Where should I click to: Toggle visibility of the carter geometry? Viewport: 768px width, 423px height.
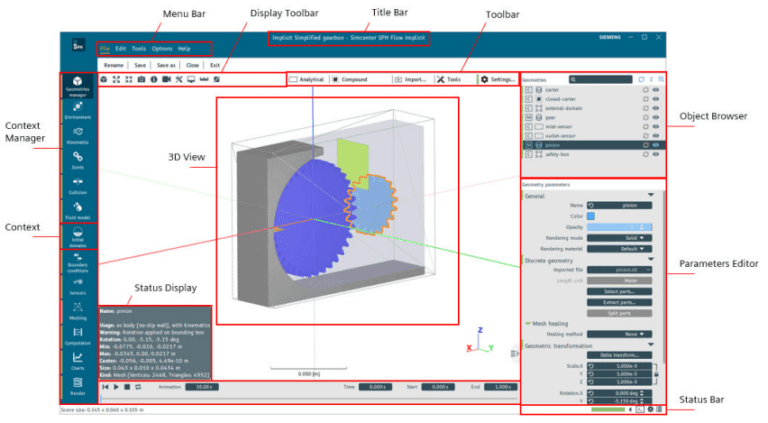[x=656, y=89]
